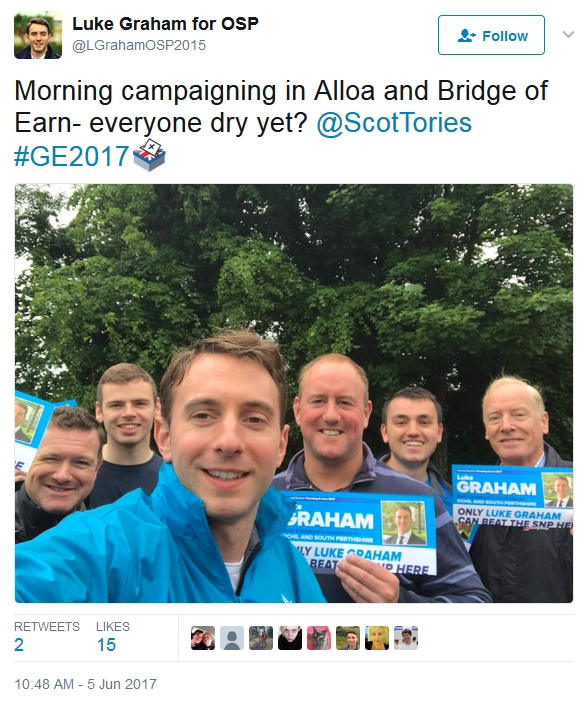Open Luke Graham's profile avatar
The image size is (588, 702).
38,36
